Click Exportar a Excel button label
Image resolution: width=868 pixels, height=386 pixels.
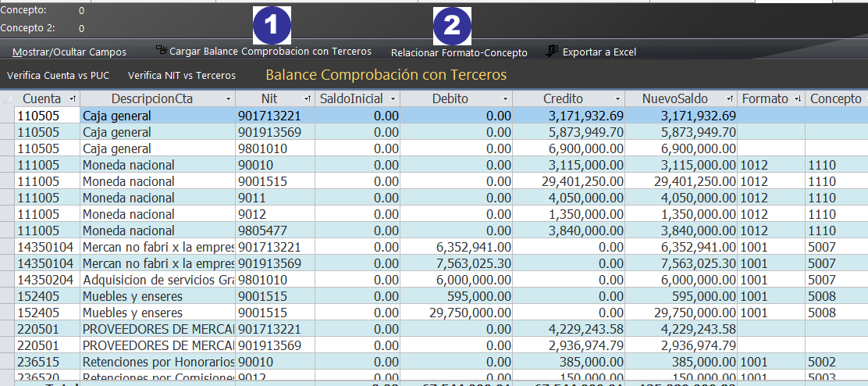(x=599, y=52)
